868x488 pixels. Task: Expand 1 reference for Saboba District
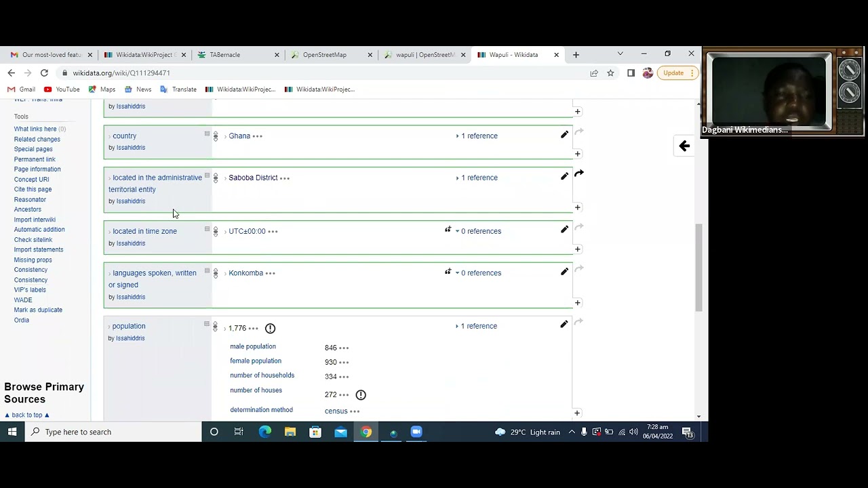click(x=477, y=178)
